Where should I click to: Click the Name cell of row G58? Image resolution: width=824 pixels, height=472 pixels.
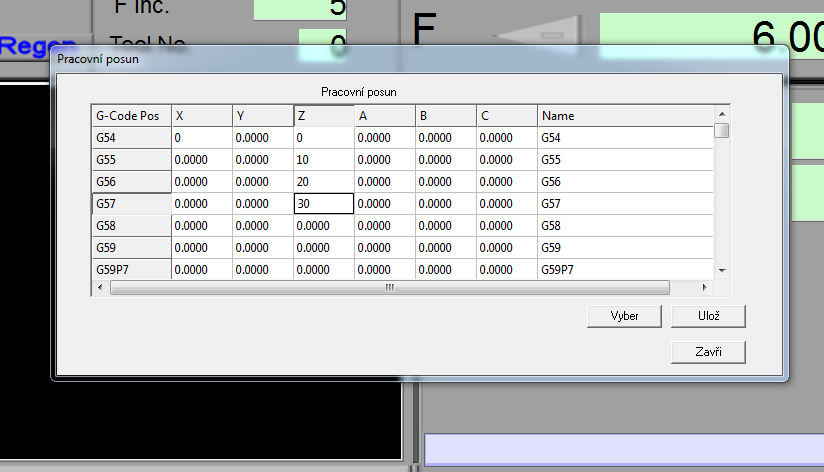click(625, 225)
